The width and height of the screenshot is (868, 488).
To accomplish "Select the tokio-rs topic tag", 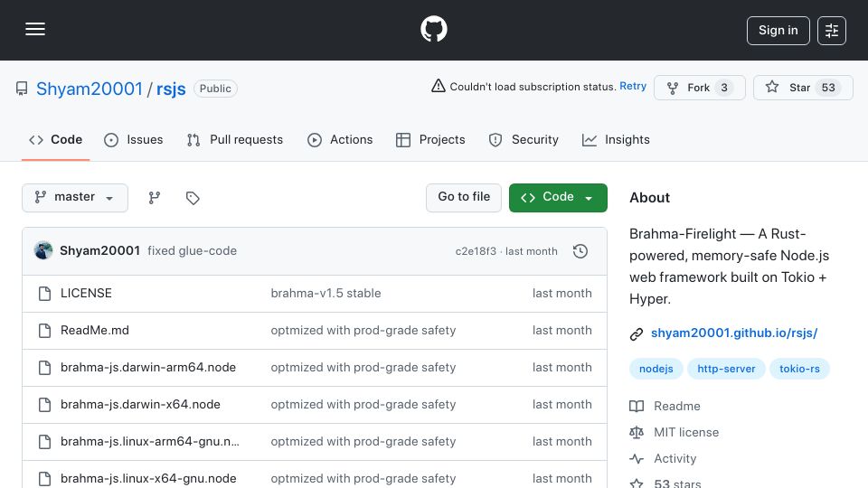I will point(799,369).
